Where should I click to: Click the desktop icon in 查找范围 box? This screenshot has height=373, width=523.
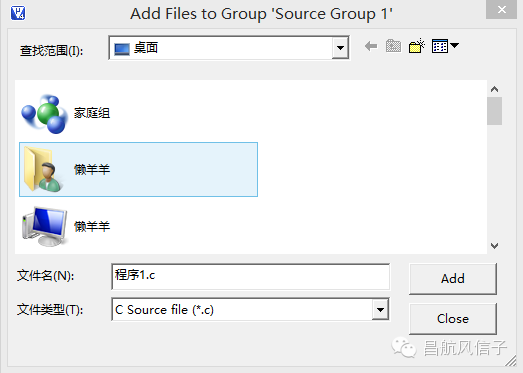point(122,49)
